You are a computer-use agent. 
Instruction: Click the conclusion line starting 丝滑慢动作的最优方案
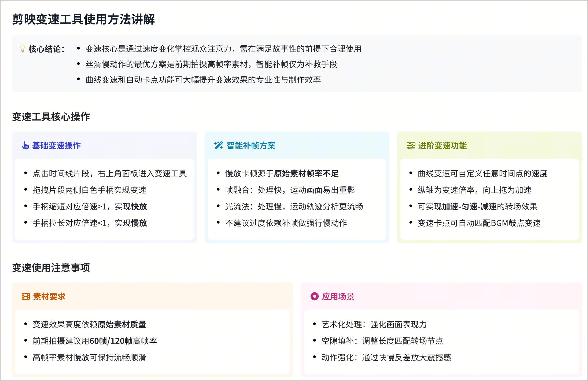coord(211,64)
